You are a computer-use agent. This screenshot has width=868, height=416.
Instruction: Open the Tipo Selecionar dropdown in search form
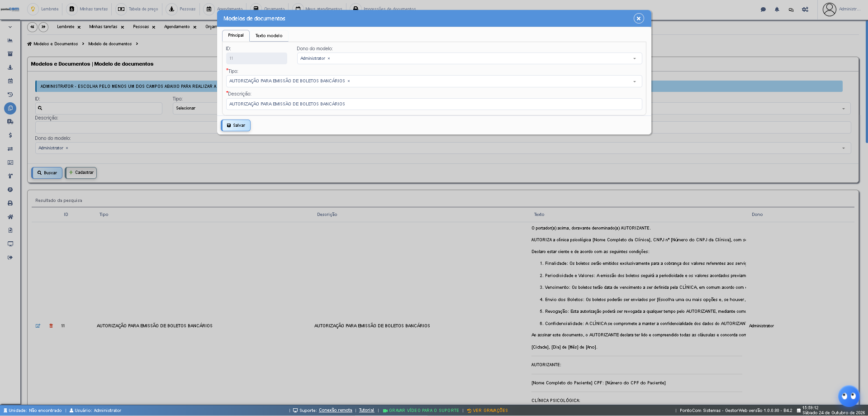click(194, 108)
